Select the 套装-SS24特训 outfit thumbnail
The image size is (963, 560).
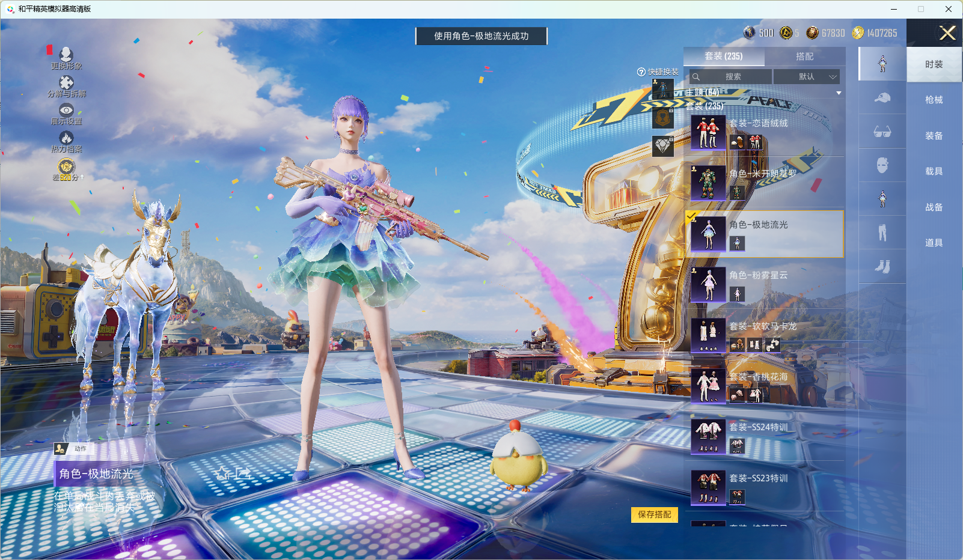[708, 436]
